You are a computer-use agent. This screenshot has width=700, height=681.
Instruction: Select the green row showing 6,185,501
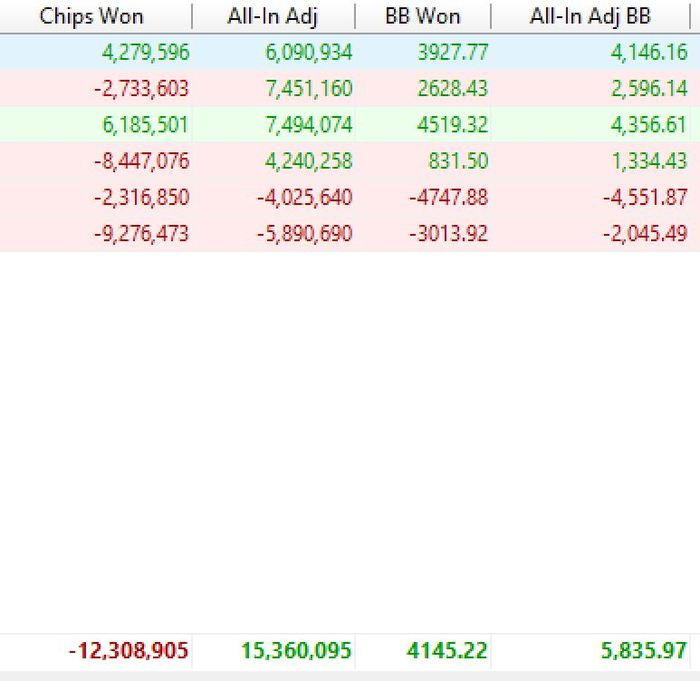pos(146,125)
